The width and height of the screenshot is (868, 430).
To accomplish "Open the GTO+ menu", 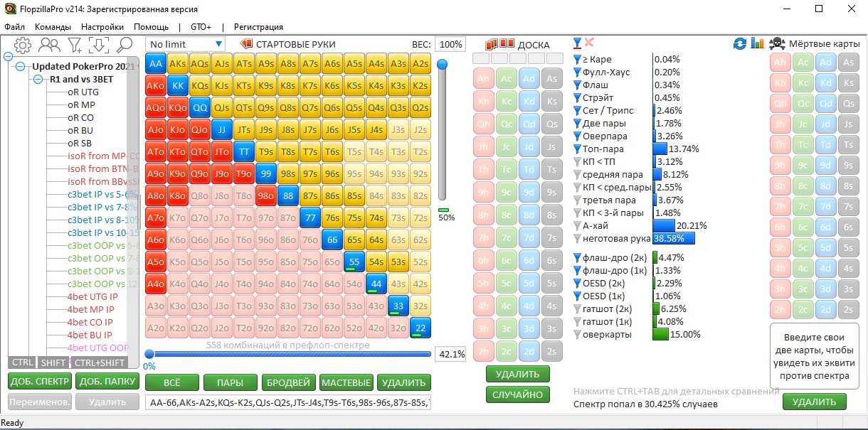I will [x=201, y=26].
